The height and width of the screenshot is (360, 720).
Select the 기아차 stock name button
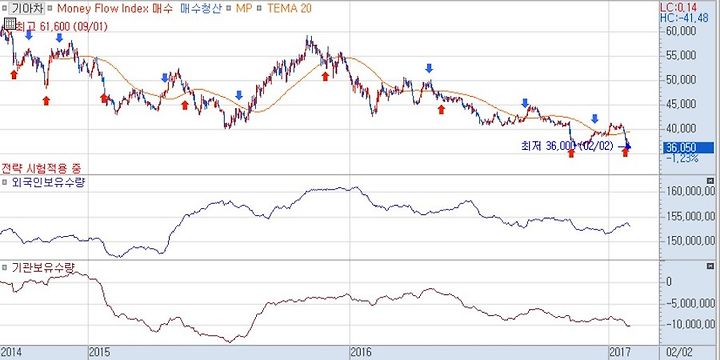click(x=27, y=8)
